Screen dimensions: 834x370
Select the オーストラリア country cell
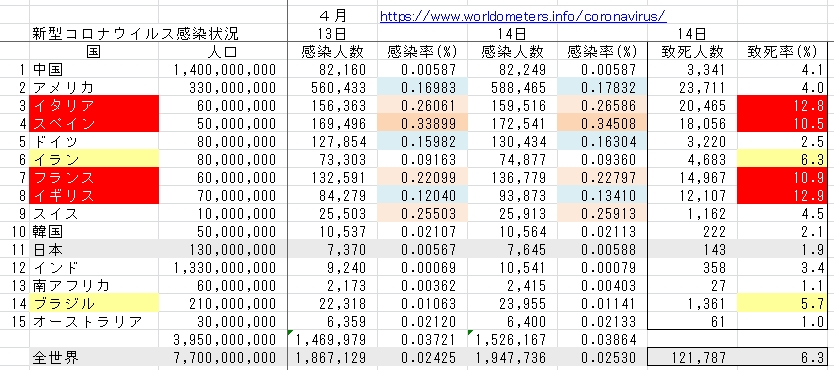94,322
